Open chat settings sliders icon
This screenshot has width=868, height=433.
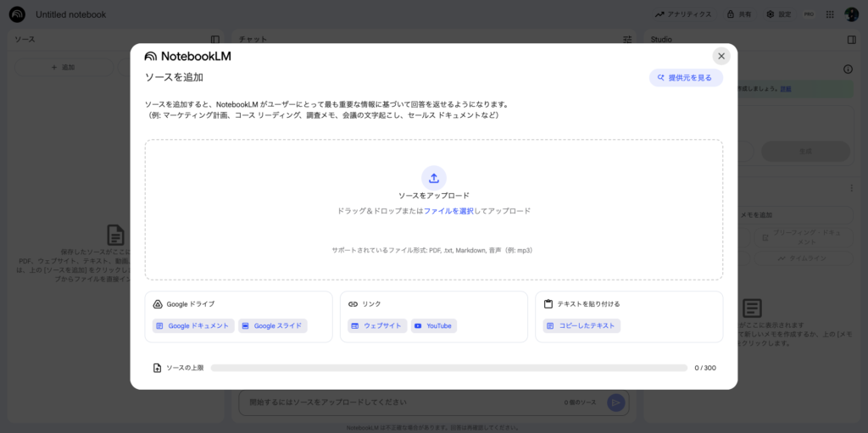[627, 39]
